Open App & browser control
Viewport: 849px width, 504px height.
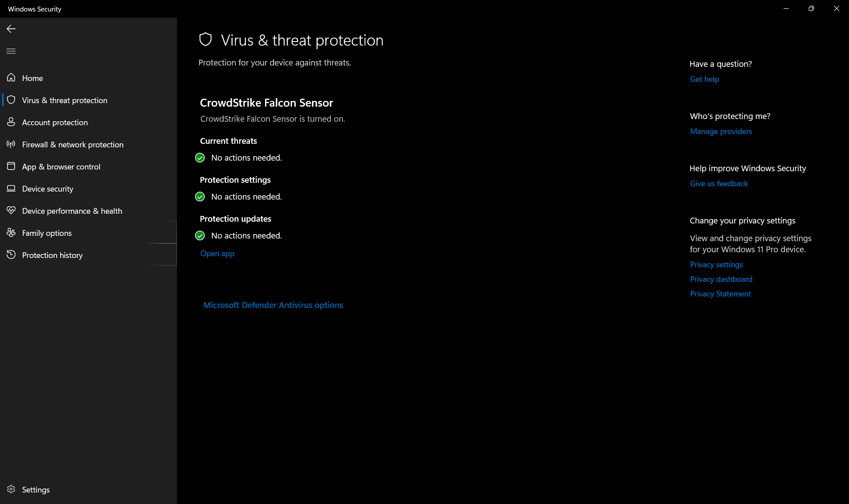61,166
